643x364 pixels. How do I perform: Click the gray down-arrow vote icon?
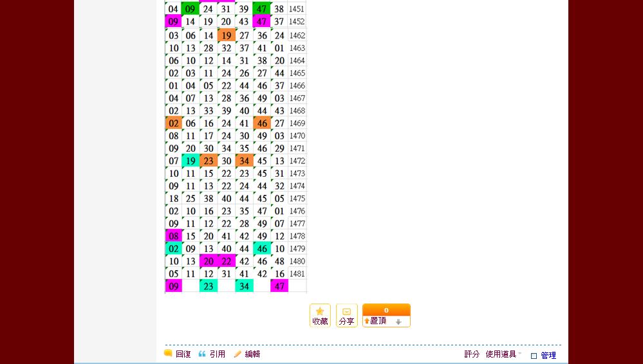[398, 322]
